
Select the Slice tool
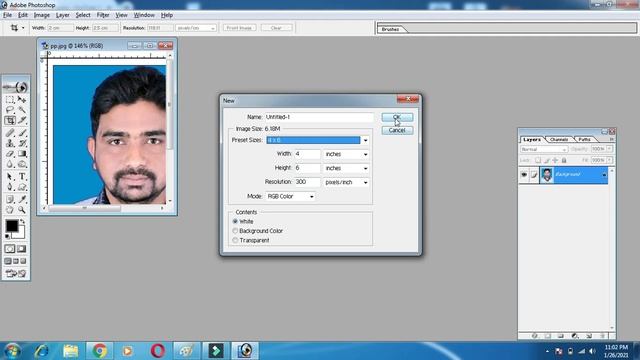pyautogui.click(x=22, y=120)
